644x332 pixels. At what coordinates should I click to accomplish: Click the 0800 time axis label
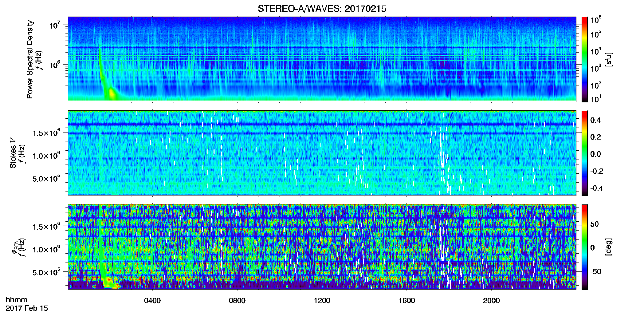tap(237, 300)
